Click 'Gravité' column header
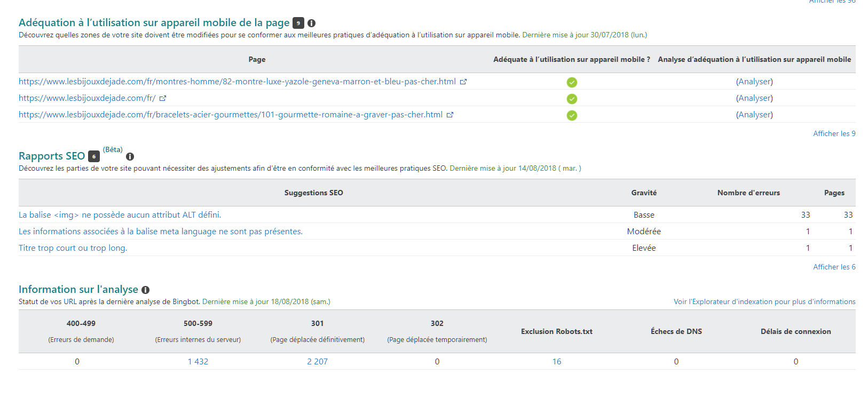The width and height of the screenshot is (868, 398). (x=644, y=193)
